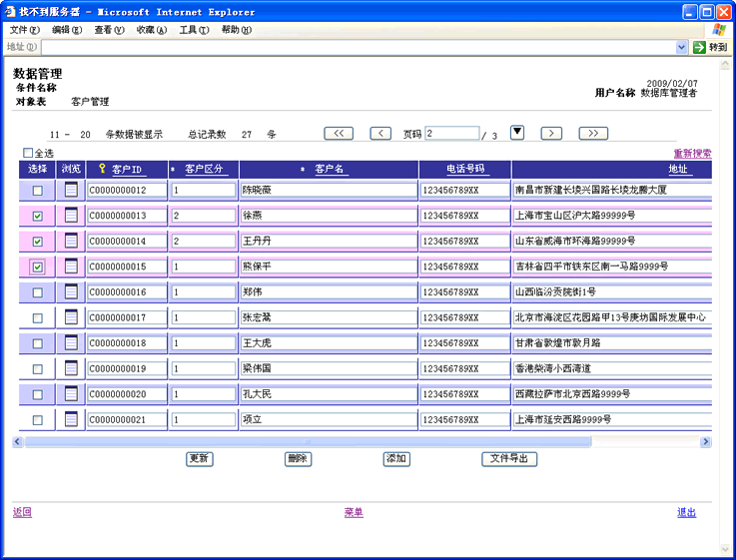736x560 pixels.
Task: Go to next page with > button
Action: click(x=551, y=134)
